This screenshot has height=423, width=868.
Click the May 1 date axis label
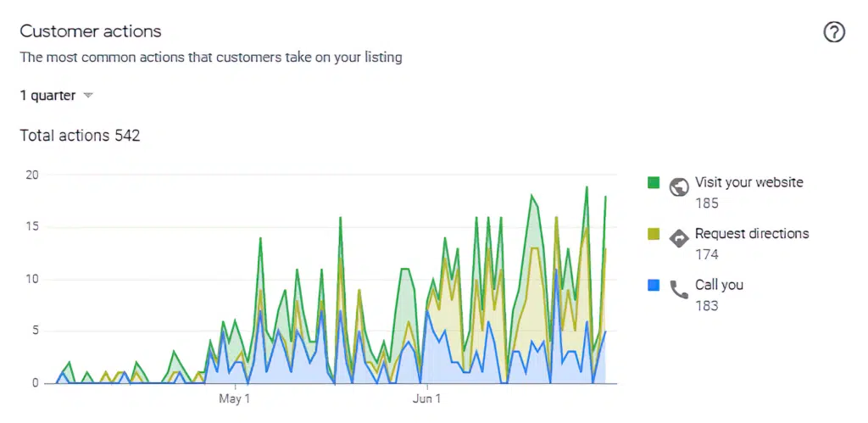coord(234,398)
